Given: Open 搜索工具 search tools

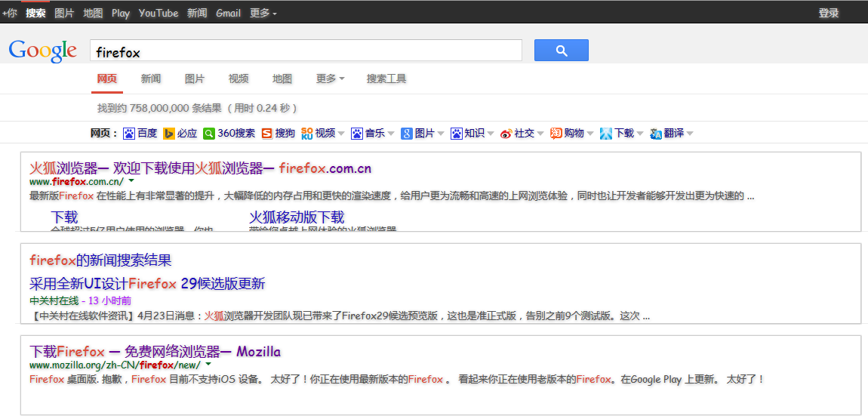Looking at the screenshot, I should click(x=386, y=79).
